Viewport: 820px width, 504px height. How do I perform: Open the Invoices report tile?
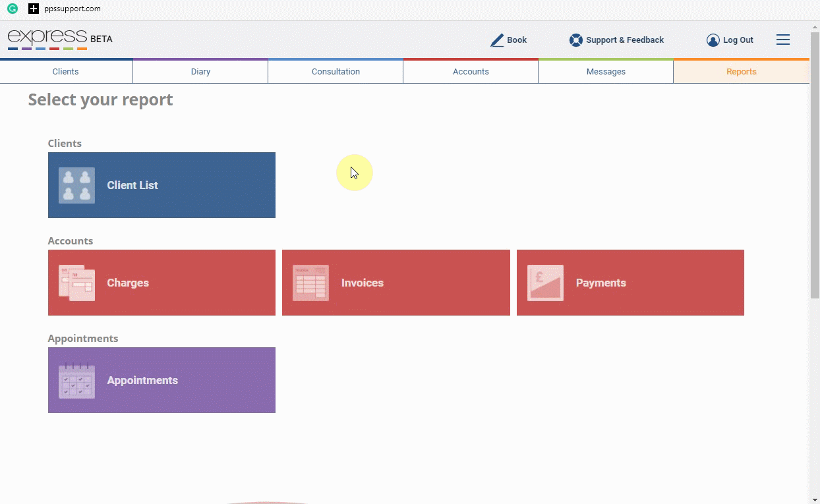tap(396, 283)
